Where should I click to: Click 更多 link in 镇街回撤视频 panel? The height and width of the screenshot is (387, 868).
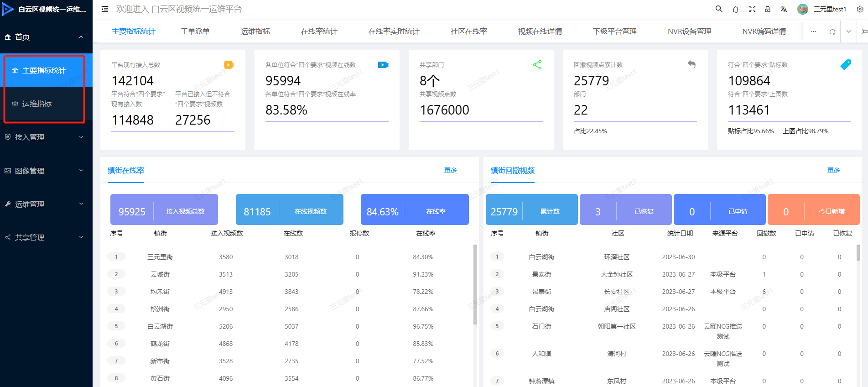pyautogui.click(x=834, y=170)
